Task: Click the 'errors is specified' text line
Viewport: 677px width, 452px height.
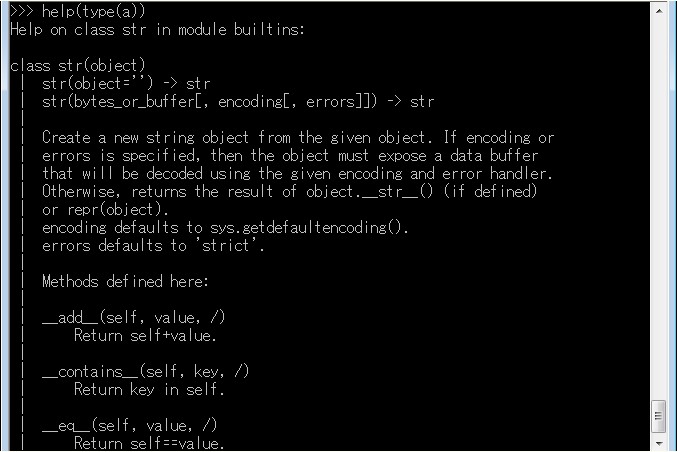Action: pyautogui.click(x=290, y=155)
